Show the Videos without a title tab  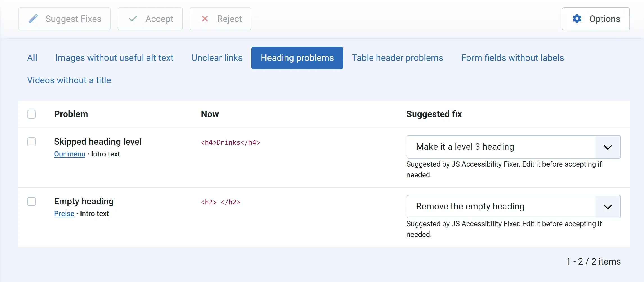[x=69, y=80]
